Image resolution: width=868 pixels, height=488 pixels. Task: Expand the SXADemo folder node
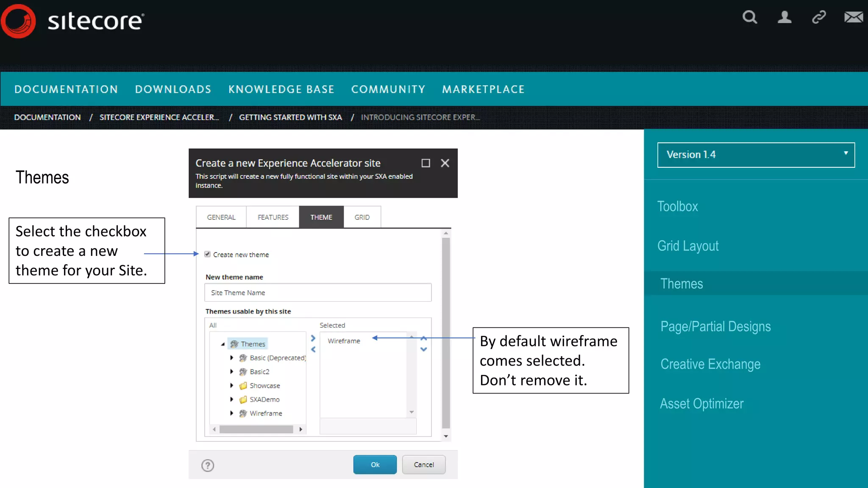[x=231, y=399]
